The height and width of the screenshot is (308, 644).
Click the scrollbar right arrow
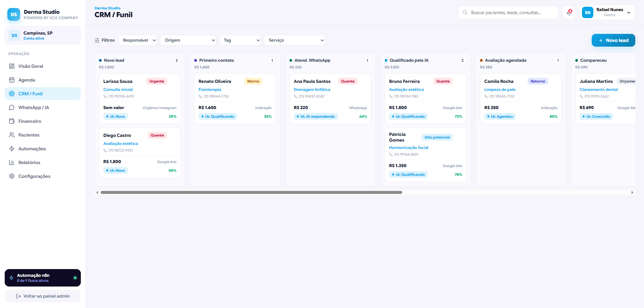[632, 193]
